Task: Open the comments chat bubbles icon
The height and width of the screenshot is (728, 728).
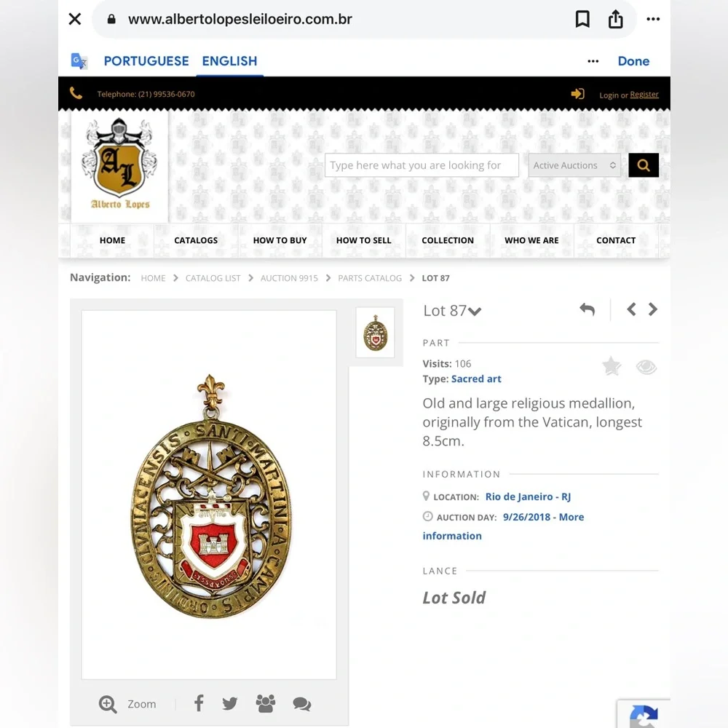Action: [302, 704]
